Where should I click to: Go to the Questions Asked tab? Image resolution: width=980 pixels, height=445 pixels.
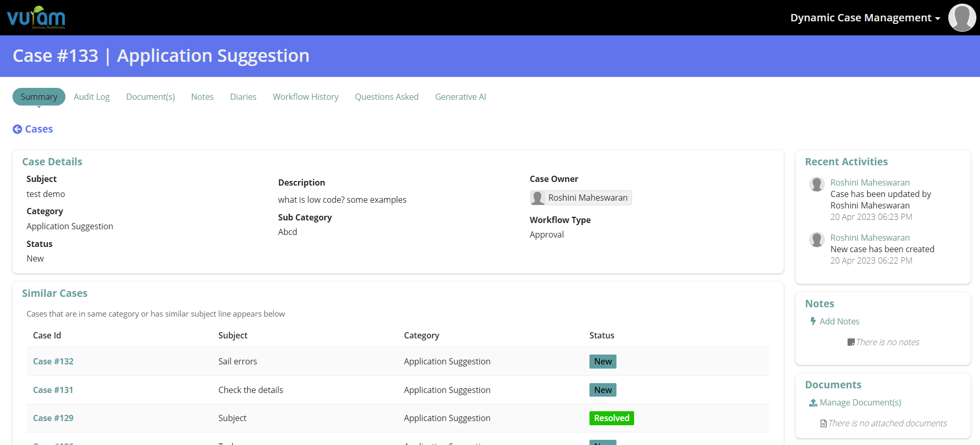[386, 97]
